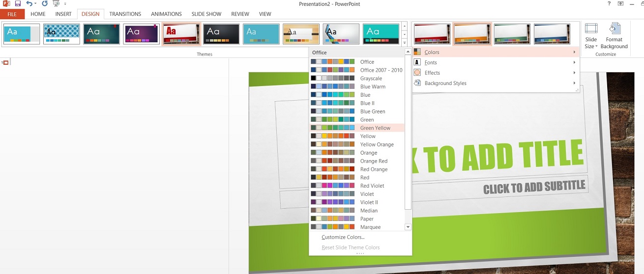Select the orange variant thumbnail
Screen dimensions: 644x274
click(x=472, y=34)
